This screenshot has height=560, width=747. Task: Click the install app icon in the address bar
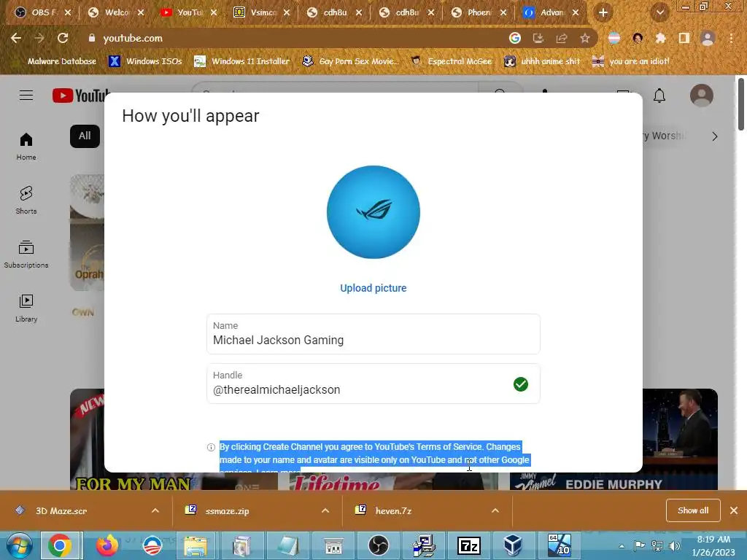click(x=538, y=38)
